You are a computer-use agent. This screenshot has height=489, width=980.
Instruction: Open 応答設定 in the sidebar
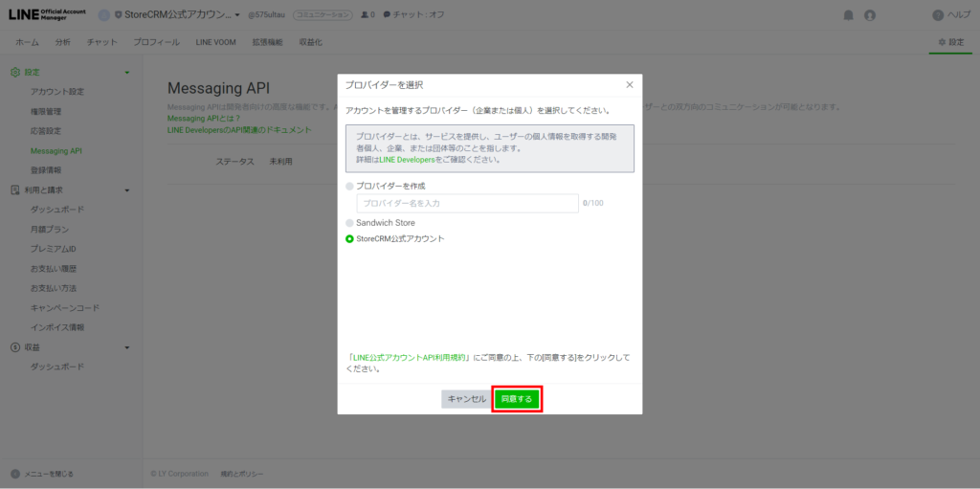pos(46,131)
